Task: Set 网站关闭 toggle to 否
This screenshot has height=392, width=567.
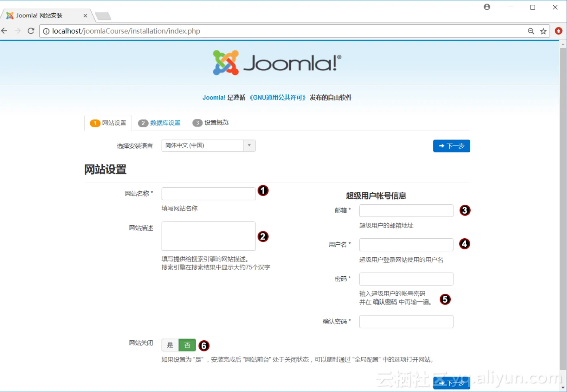Action: pyautogui.click(x=187, y=345)
